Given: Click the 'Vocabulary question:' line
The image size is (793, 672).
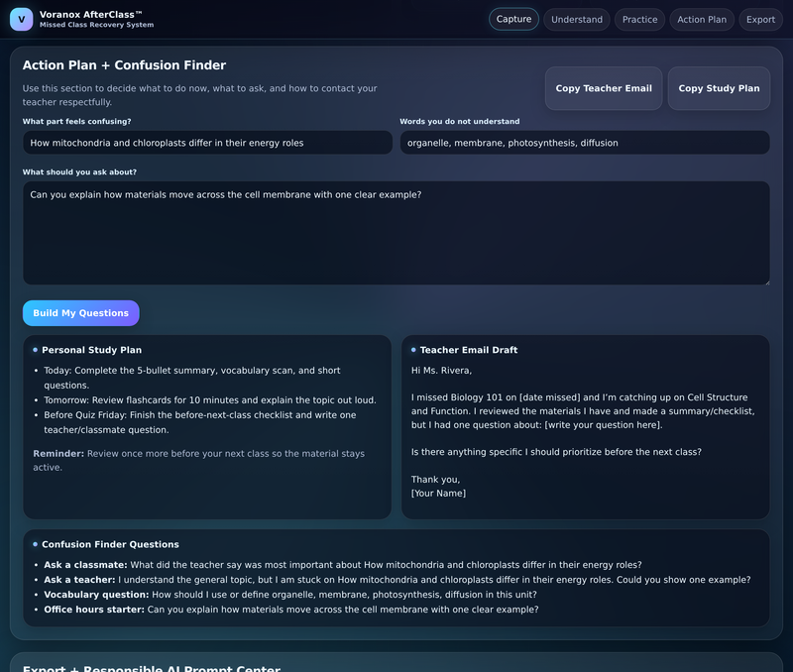Looking at the screenshot, I should click(x=290, y=595).
